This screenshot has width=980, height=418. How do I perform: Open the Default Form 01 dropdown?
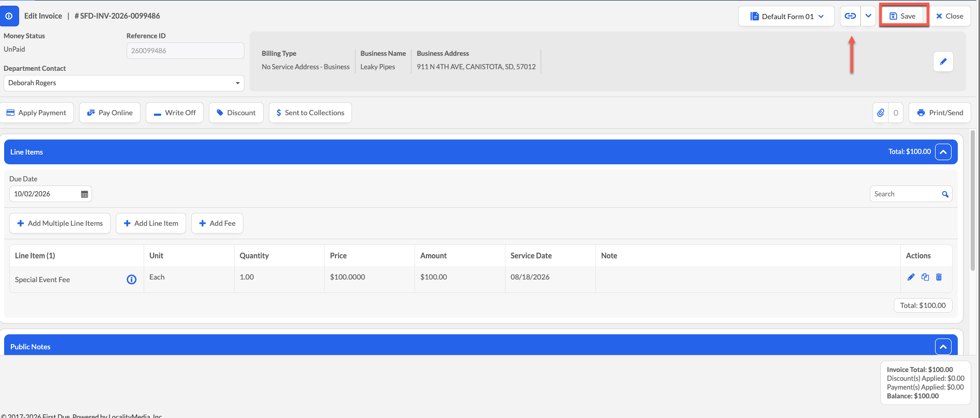(x=786, y=16)
